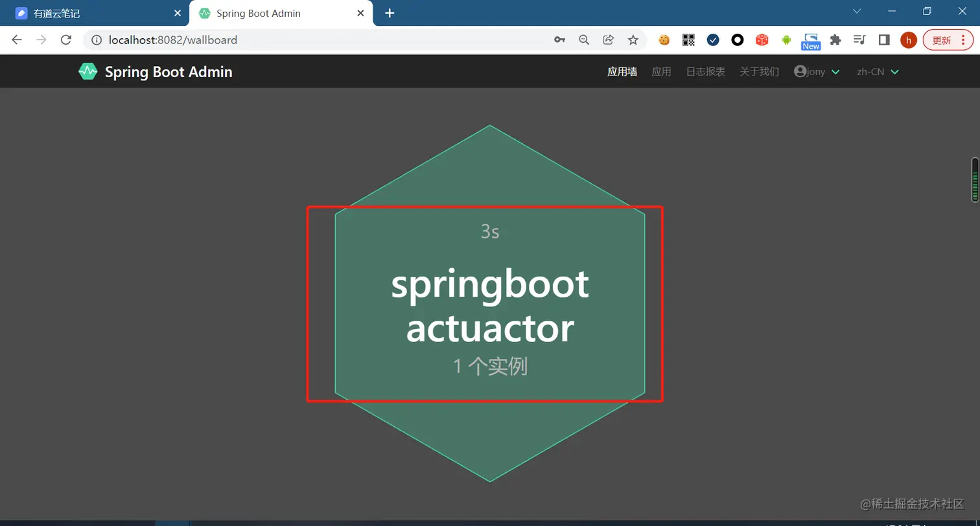Reload the current page
This screenshot has height=526, width=980.
[65, 40]
